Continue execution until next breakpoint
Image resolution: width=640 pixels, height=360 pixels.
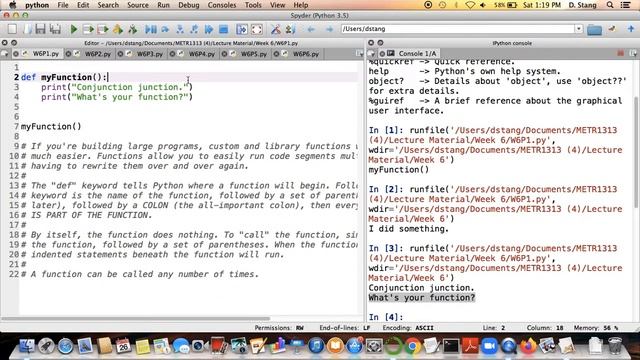(209, 29)
